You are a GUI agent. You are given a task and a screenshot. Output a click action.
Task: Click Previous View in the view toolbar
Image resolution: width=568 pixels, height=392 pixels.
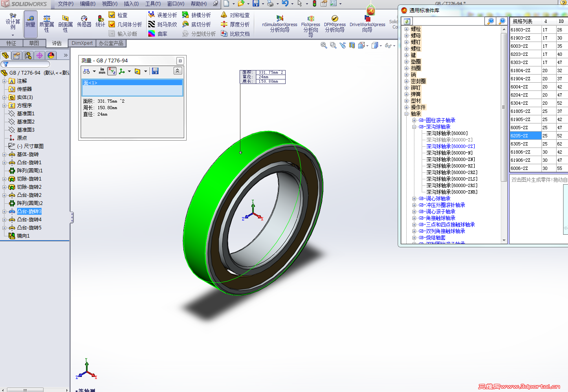pos(342,45)
